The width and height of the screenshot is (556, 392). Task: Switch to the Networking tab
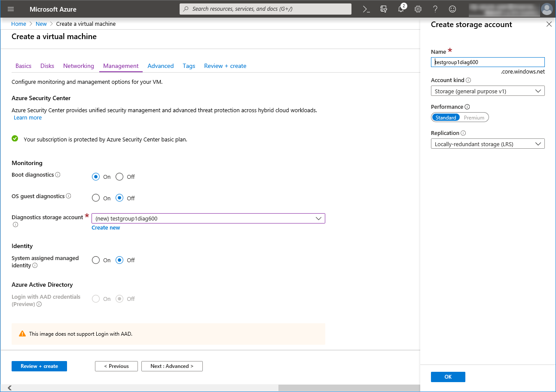point(78,66)
